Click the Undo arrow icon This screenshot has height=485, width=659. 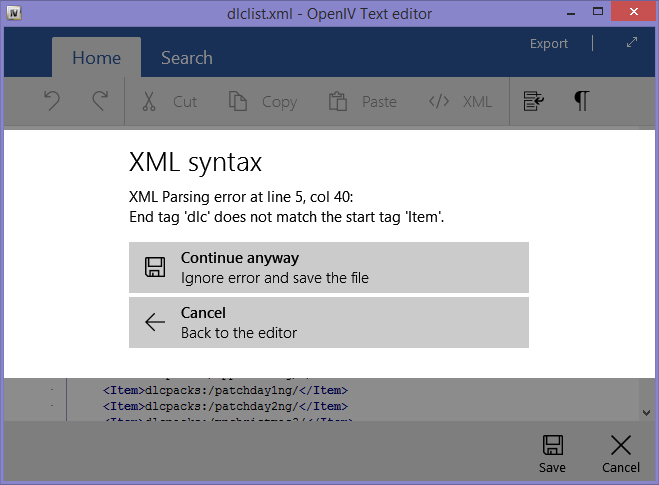(x=52, y=101)
